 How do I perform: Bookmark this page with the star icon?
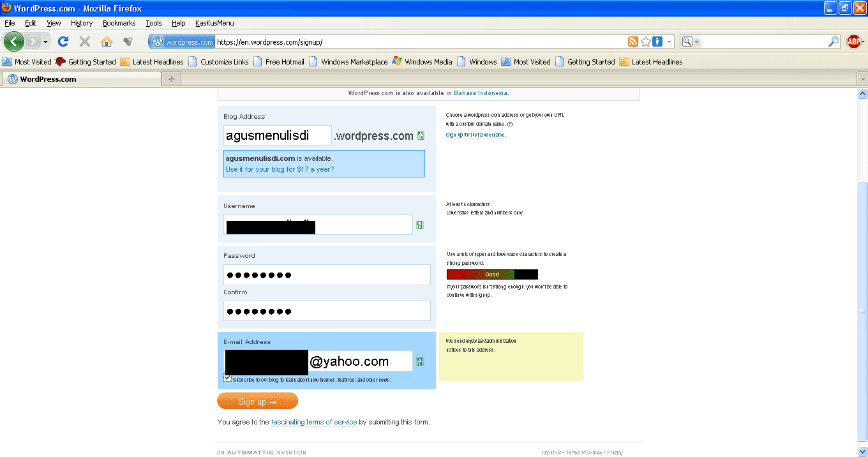click(646, 41)
